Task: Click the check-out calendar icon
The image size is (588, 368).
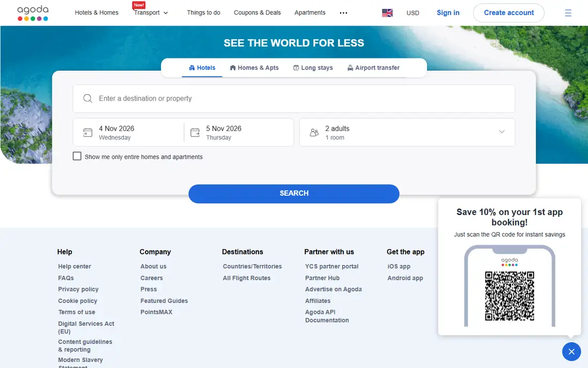Action: pos(195,133)
